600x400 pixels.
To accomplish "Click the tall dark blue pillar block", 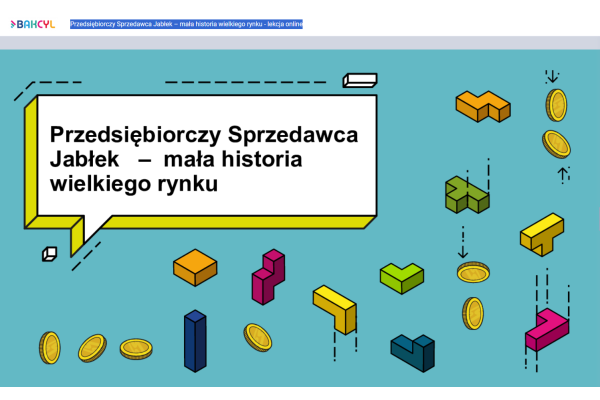I will click(x=194, y=341).
